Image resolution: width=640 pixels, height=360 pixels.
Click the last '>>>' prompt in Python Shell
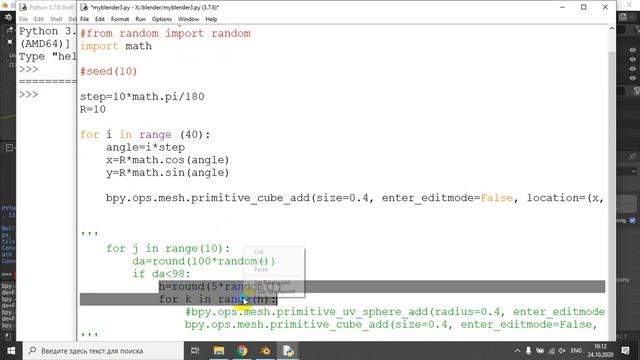coord(29,95)
